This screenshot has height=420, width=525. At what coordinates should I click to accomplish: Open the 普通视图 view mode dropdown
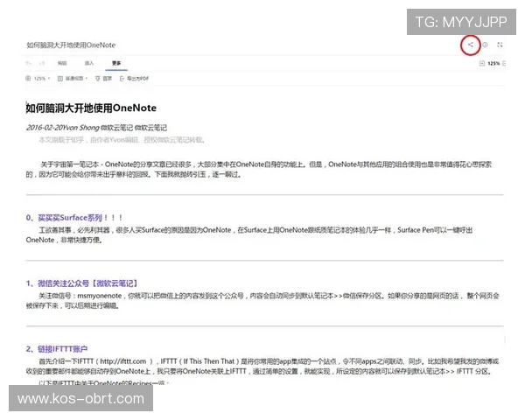[x=73, y=79]
